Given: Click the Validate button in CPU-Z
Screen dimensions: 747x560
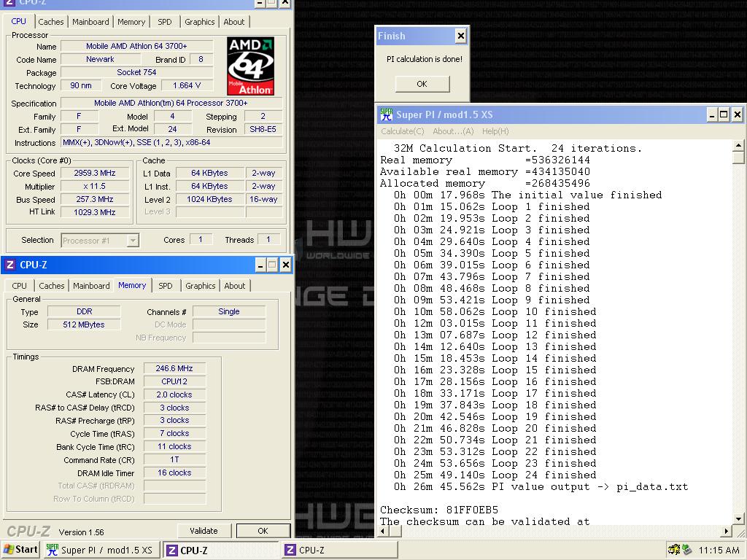Looking at the screenshot, I should click(x=204, y=531).
